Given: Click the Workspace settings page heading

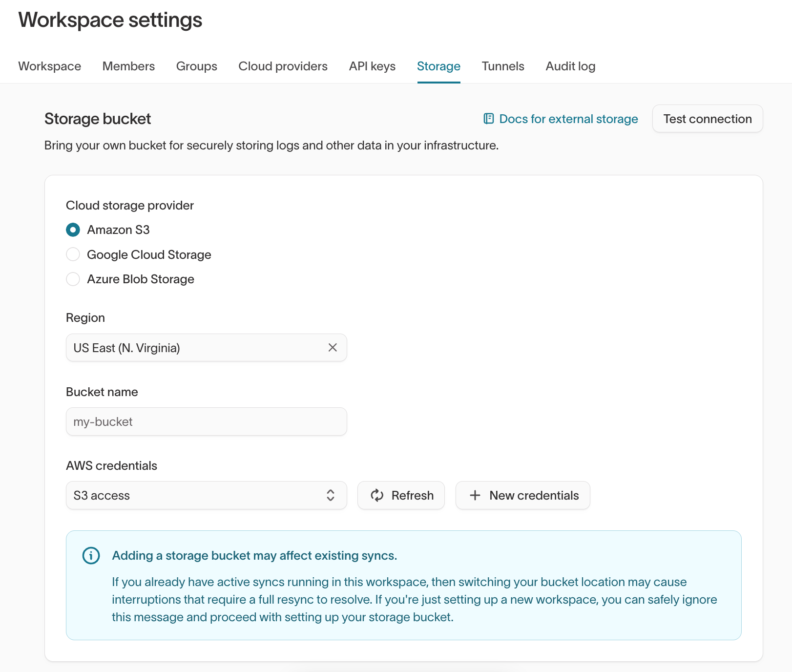Looking at the screenshot, I should tap(110, 20).
